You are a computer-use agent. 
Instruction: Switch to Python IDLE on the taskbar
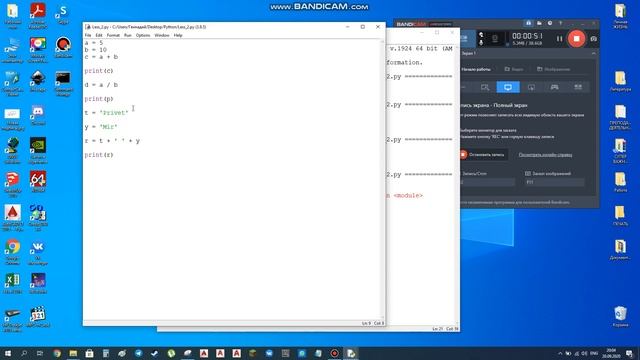tap(351, 353)
